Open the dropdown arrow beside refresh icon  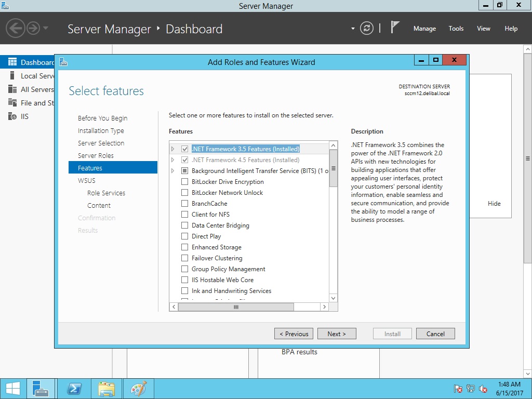pyautogui.click(x=353, y=29)
